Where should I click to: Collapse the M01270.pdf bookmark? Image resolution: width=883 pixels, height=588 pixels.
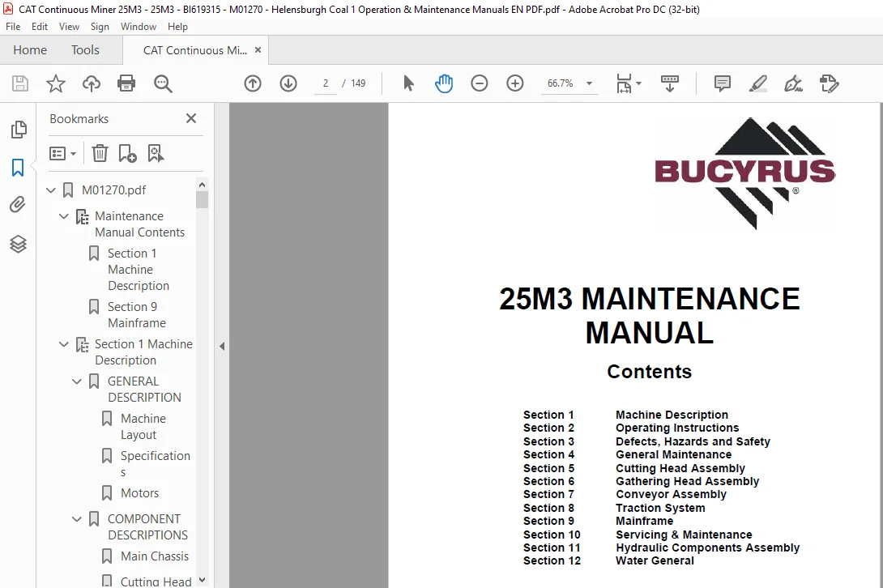[x=51, y=190]
